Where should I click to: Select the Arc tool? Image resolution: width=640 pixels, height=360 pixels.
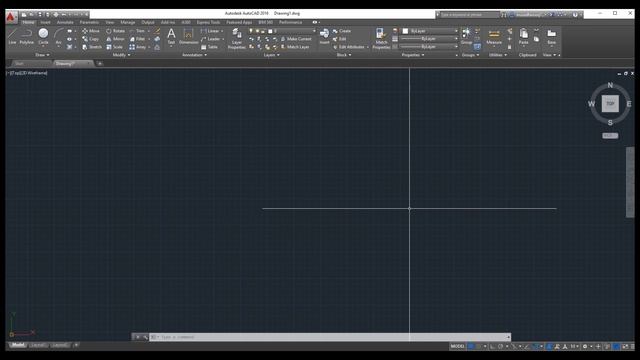click(x=58, y=36)
